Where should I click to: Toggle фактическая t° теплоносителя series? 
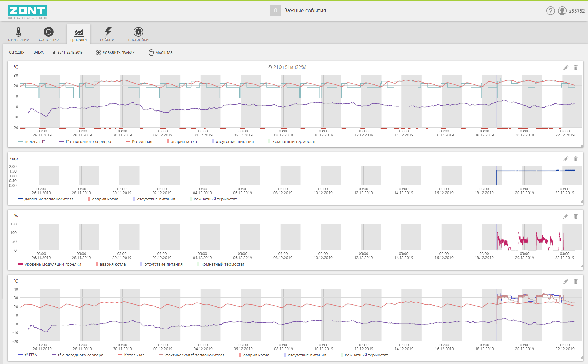pyautogui.click(x=192, y=355)
